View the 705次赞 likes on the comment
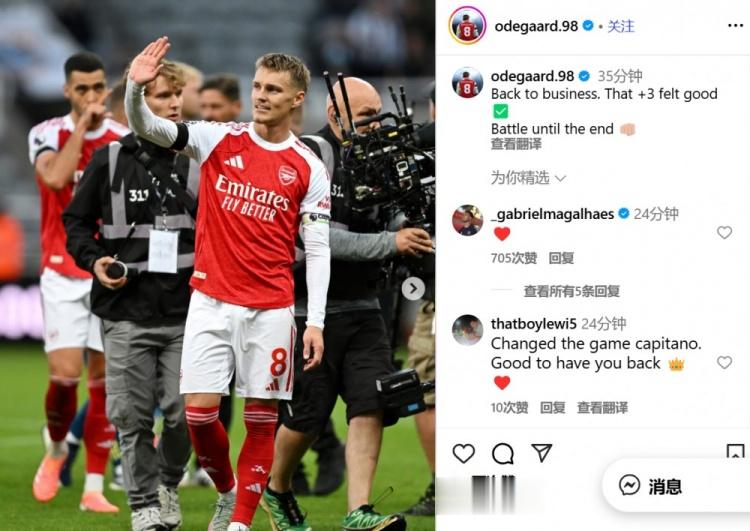 (514, 258)
